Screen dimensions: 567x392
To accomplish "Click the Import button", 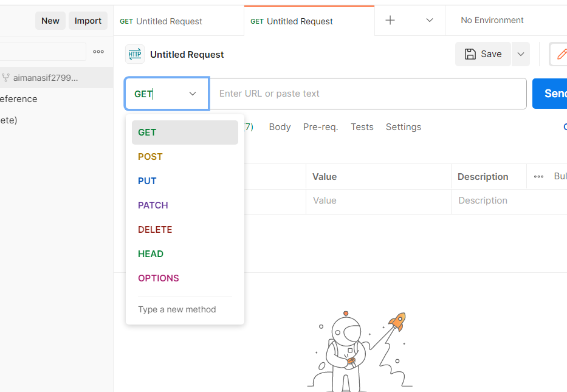I will tap(88, 21).
